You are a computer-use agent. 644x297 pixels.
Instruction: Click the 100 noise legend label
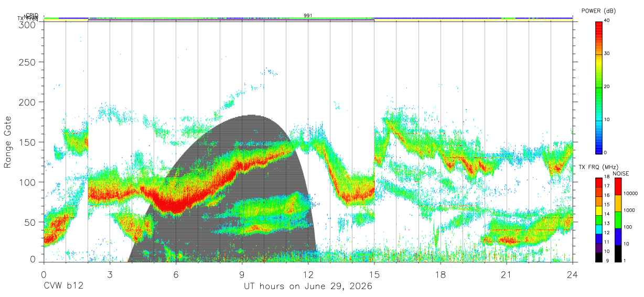click(x=629, y=227)
